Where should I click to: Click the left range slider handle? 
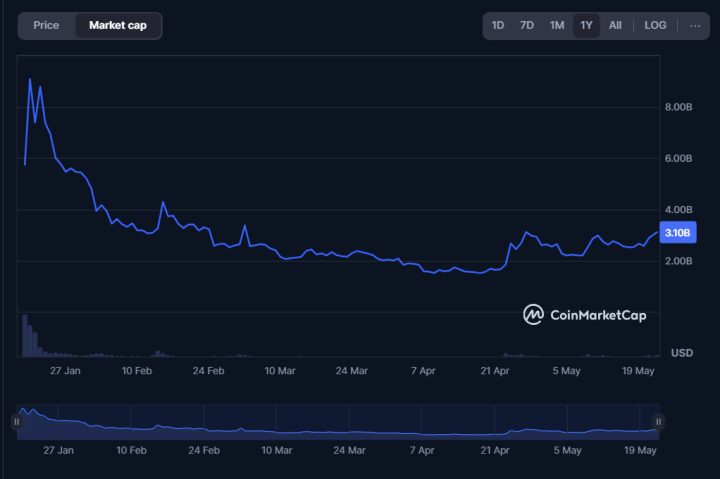tap(16, 422)
